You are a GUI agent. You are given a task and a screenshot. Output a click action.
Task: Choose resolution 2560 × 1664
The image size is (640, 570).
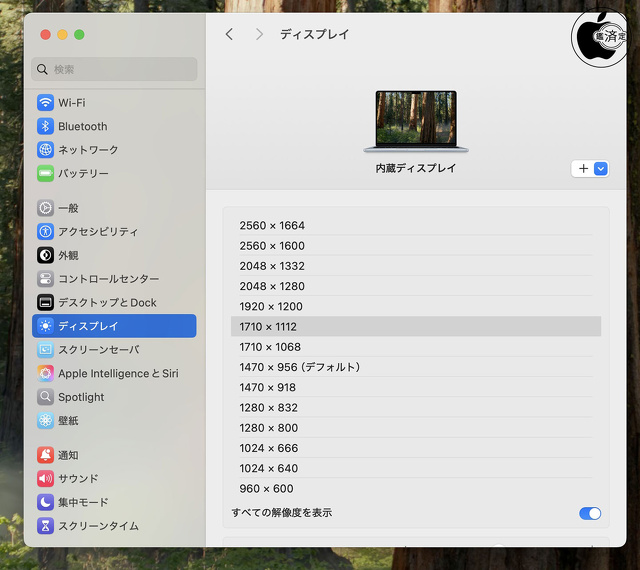tap(416, 225)
